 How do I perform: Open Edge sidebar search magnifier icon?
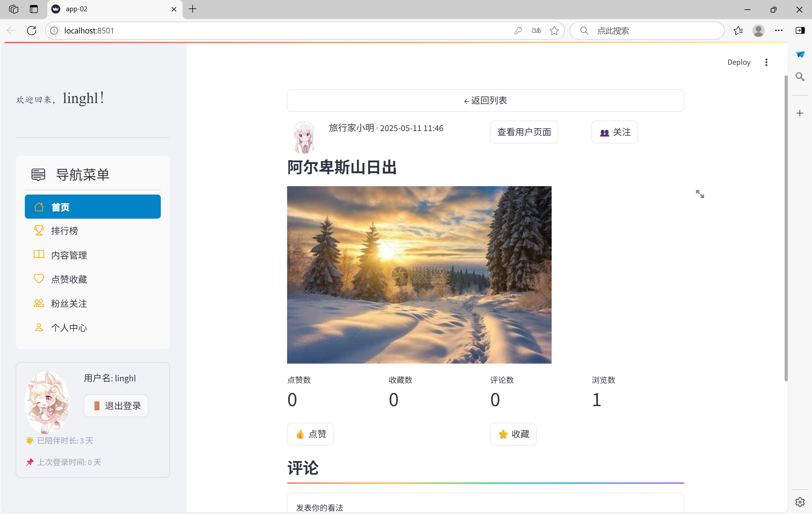pyautogui.click(x=800, y=77)
